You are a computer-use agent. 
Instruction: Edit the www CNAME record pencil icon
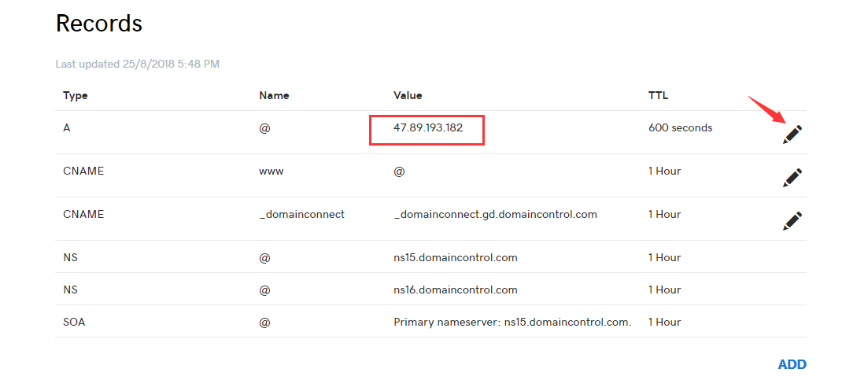[x=792, y=178]
